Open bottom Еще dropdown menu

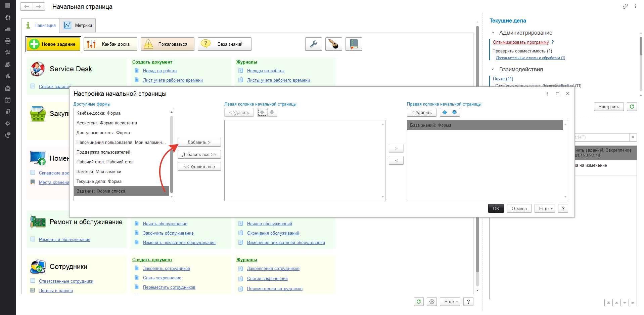point(451,302)
